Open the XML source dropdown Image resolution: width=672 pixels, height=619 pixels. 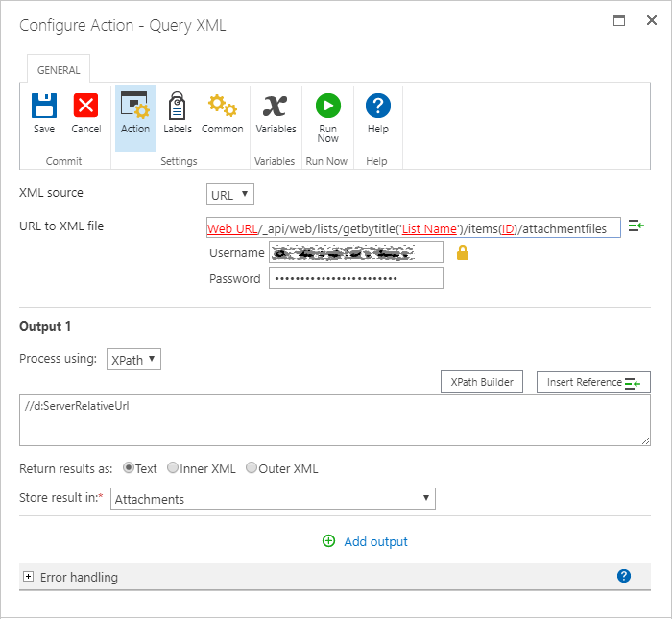click(x=230, y=195)
